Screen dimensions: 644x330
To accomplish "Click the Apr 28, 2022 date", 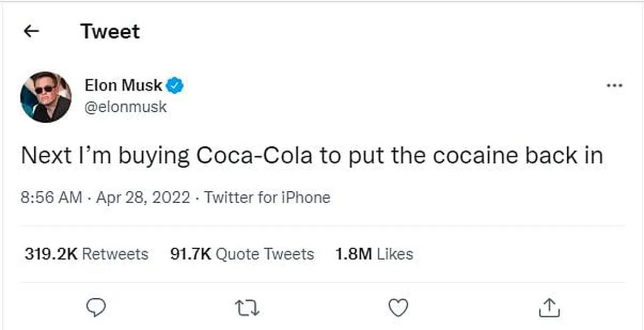I will click(143, 198).
